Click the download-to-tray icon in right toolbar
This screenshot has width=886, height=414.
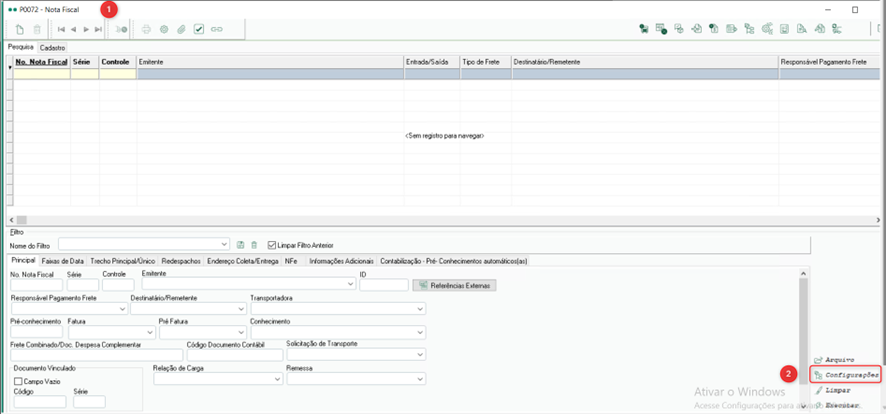click(x=784, y=29)
